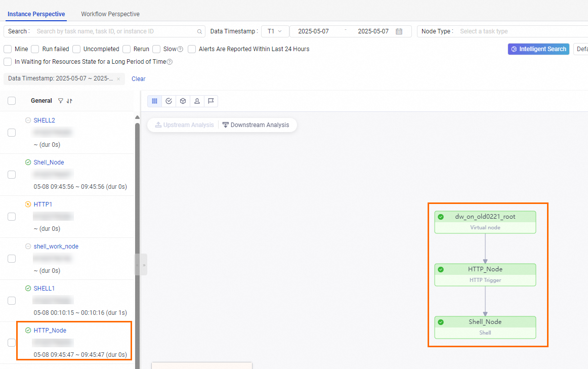
Task: Check the HTTP1 row checkbox
Action: click(x=12, y=217)
